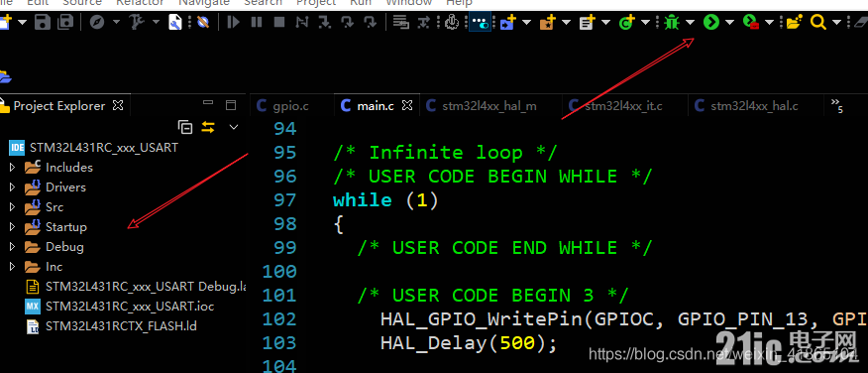Click the Open Element folder icon
This screenshot has width=868, height=373.
795,22
